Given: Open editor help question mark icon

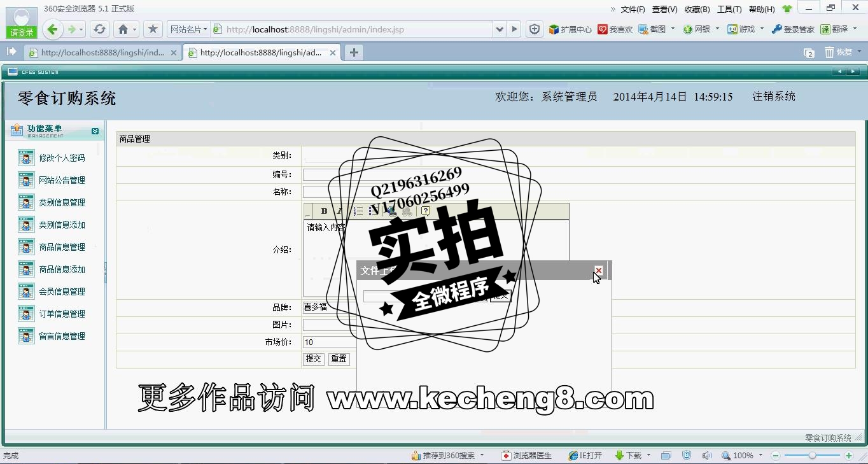Looking at the screenshot, I should 426,211.
